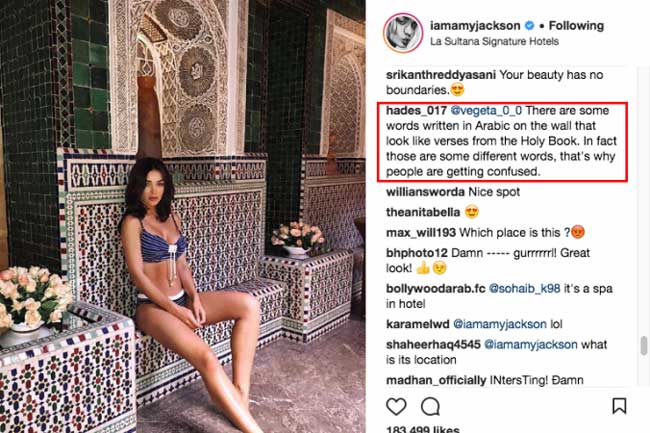Open La Sultana Signature Hotels location

pos(494,41)
